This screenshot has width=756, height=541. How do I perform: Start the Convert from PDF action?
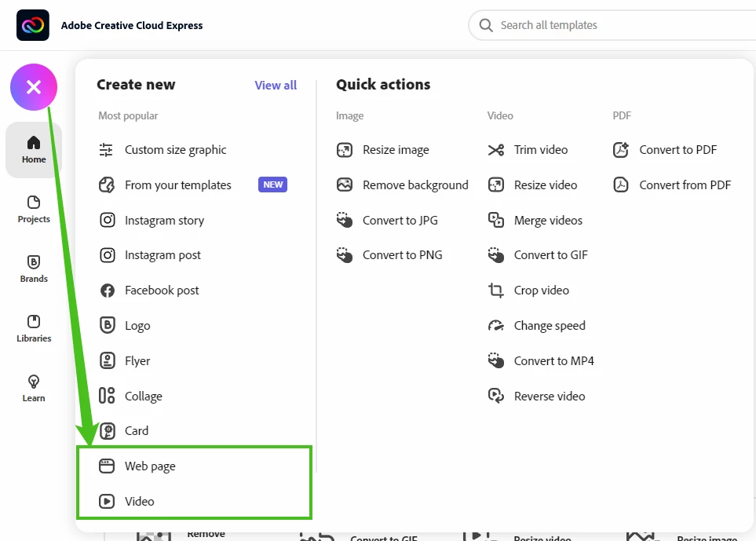[685, 185]
